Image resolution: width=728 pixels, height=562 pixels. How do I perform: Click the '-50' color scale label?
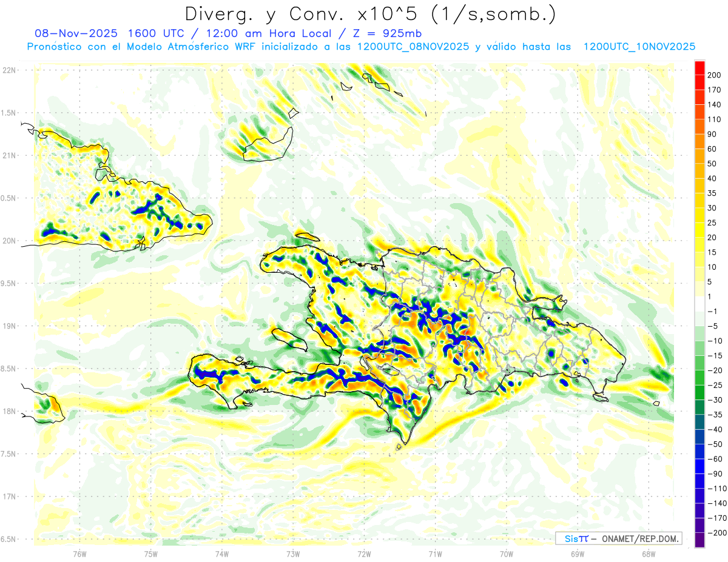716,444
